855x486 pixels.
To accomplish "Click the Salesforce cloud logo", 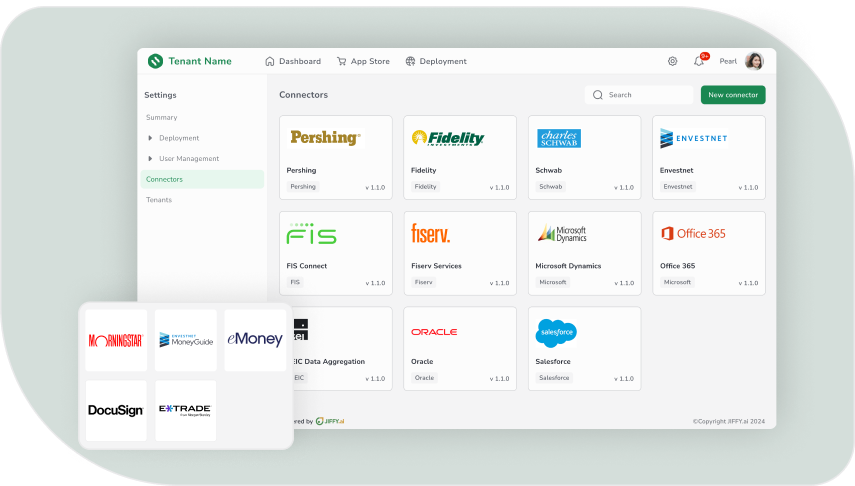I will click(x=556, y=333).
